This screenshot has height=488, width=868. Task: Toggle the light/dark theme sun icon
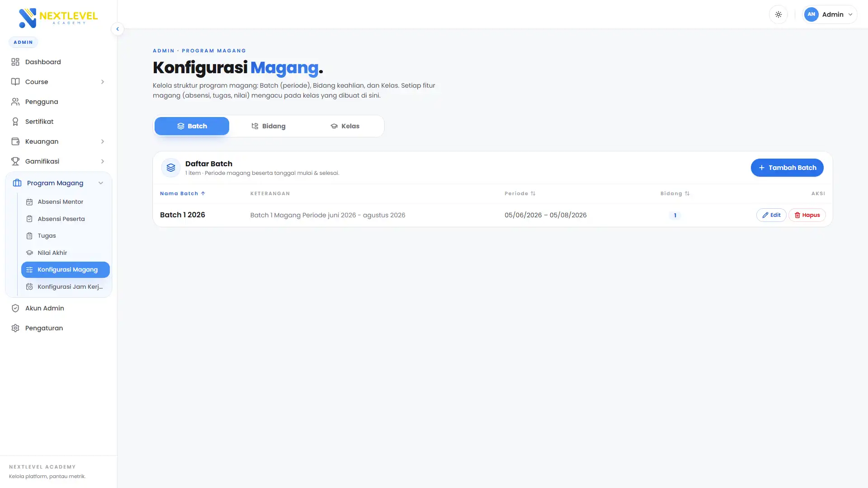pos(778,14)
